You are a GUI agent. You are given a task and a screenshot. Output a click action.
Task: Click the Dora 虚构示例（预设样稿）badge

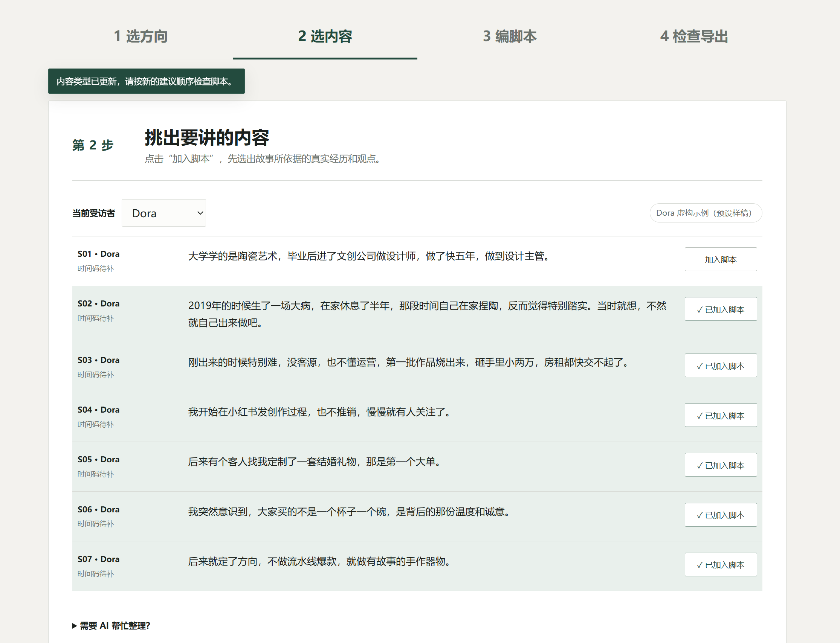click(x=706, y=213)
